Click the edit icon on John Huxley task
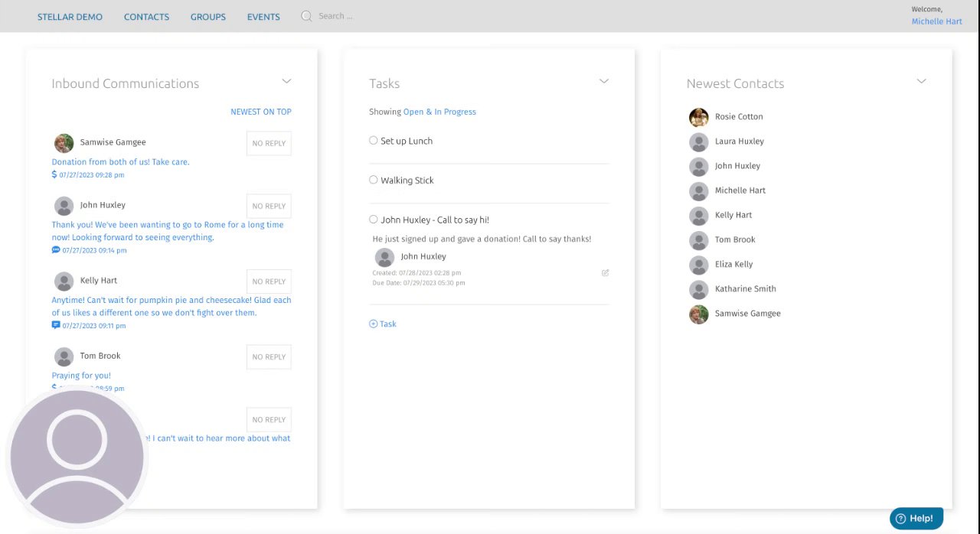This screenshot has width=980, height=534. (x=605, y=272)
